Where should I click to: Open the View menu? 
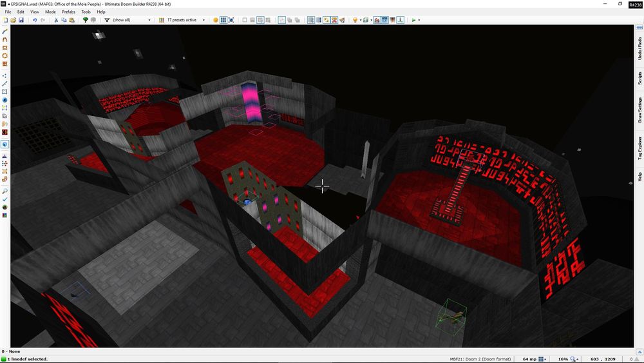coord(35,12)
